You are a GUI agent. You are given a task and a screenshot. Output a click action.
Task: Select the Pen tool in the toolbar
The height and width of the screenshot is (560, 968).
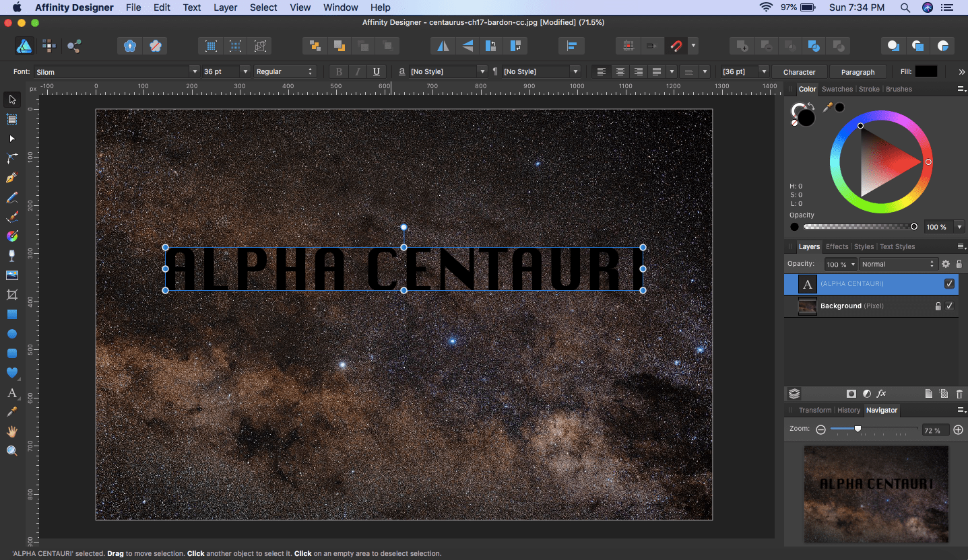coord(11,178)
